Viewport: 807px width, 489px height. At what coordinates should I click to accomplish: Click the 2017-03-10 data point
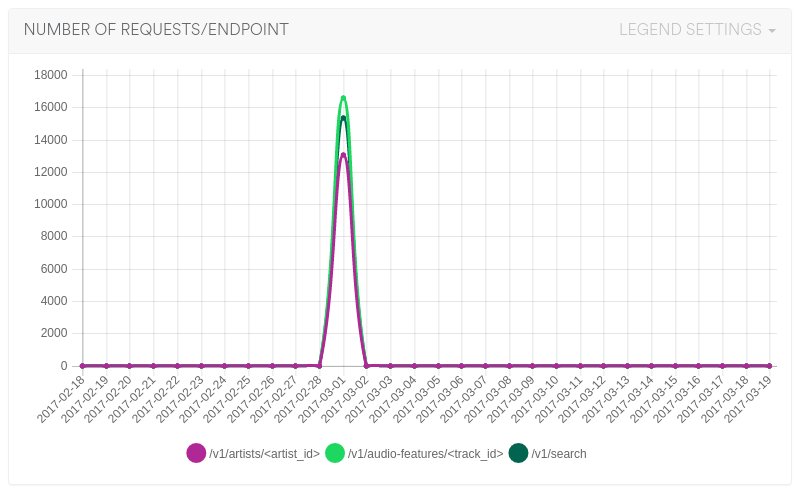pos(556,366)
